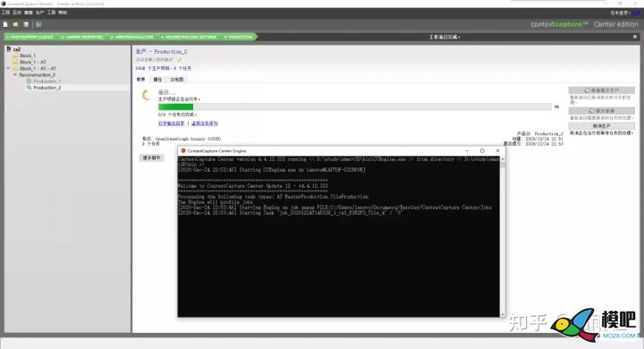Click the 取消生产 cancel production button
644x349 pixels.
(601, 126)
